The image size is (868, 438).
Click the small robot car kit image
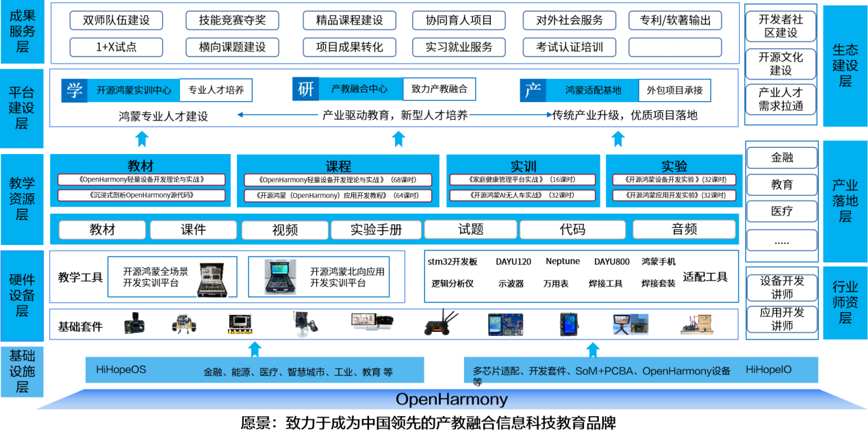[x=183, y=324]
